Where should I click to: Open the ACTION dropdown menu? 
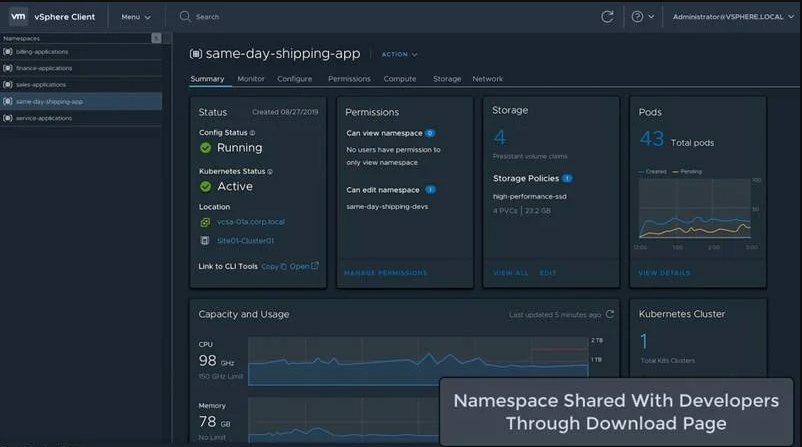click(399, 54)
